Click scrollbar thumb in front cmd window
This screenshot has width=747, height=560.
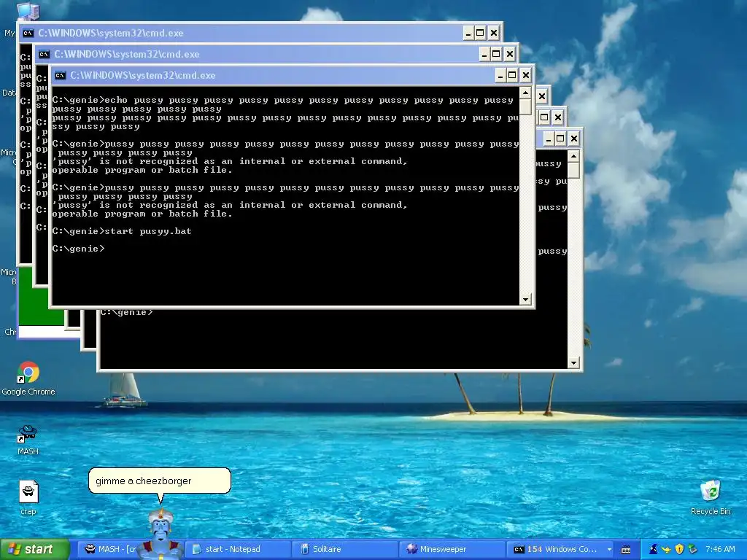525,106
